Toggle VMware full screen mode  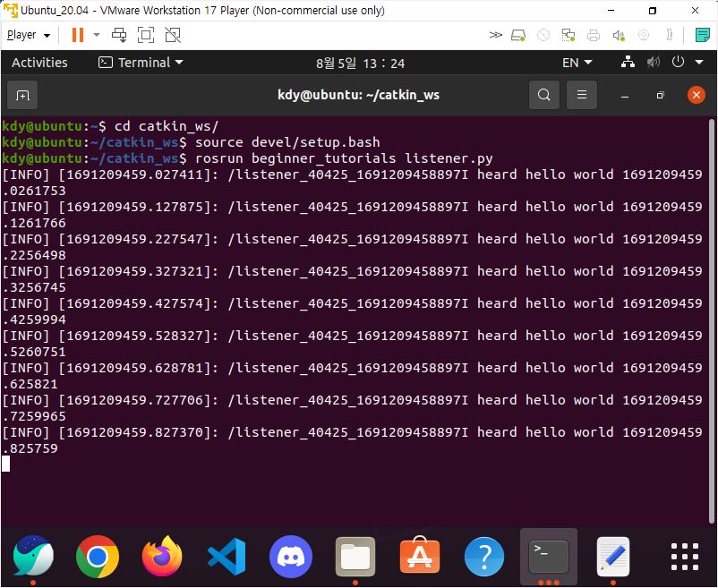pyautogui.click(x=146, y=35)
